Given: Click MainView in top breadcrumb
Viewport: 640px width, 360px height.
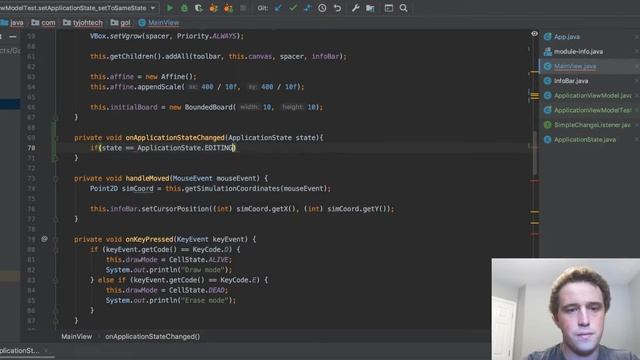Looking at the screenshot, I should (163, 22).
